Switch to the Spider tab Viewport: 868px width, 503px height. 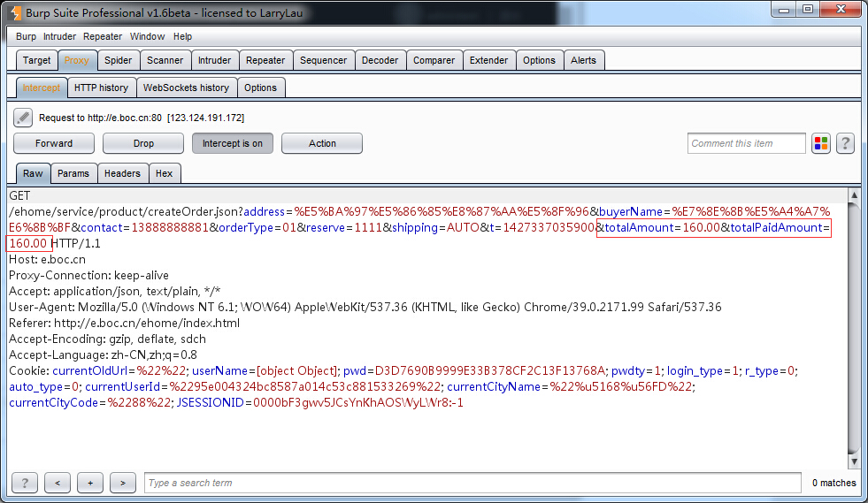(x=119, y=60)
